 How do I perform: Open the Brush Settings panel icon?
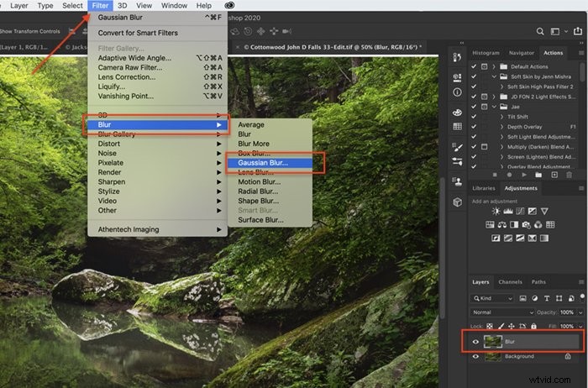(x=457, y=161)
